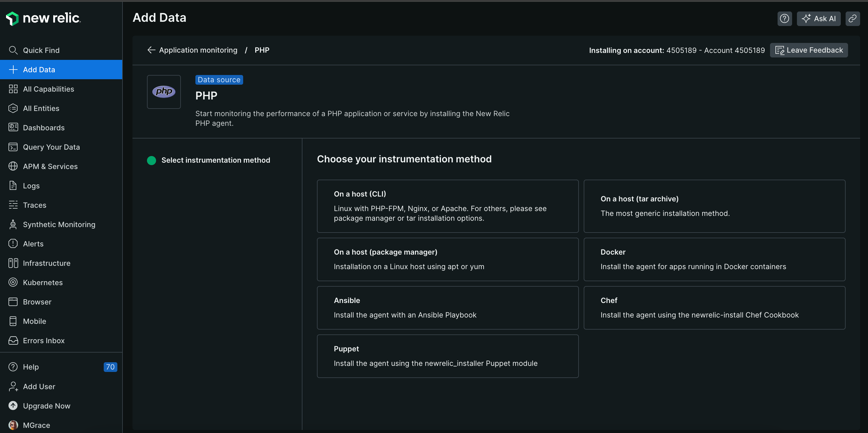Viewport: 868px width, 433px height.
Task: Click the New Relic logo
Action: [x=44, y=18]
